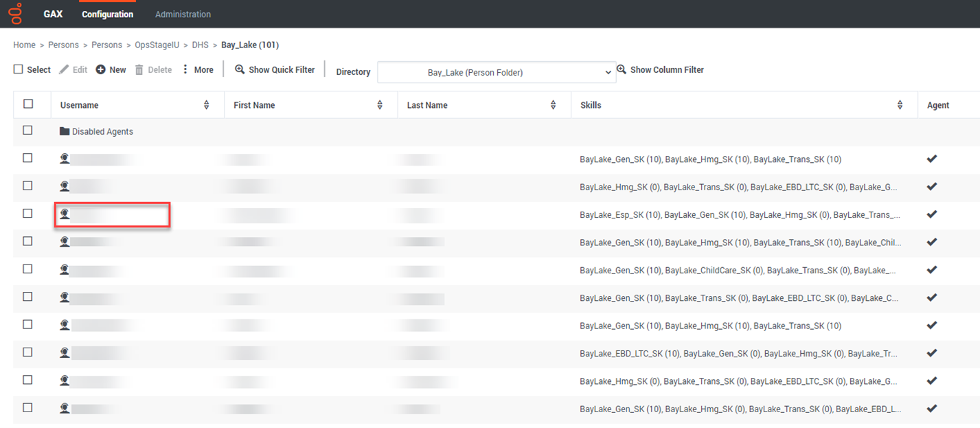This screenshot has width=980, height=428.
Task: Switch to the Configuration tab
Action: point(107,14)
